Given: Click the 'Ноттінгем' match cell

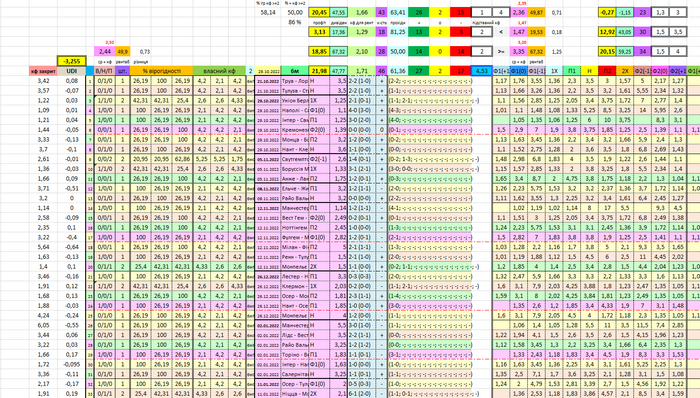Looking at the screenshot, I should click(x=295, y=227).
